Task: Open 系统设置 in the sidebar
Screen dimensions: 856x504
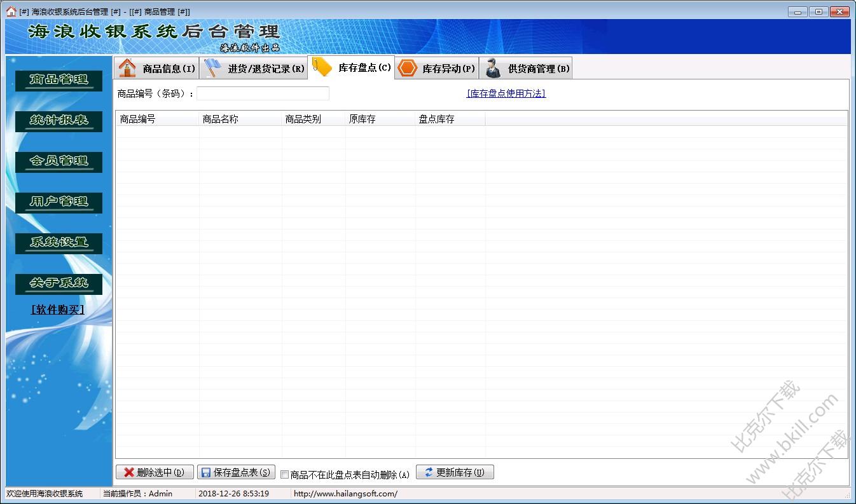Action: [x=58, y=243]
